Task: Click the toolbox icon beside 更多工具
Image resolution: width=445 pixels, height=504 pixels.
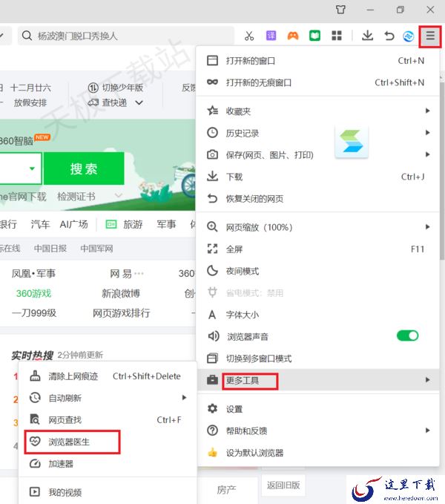Action: pyautogui.click(x=212, y=380)
